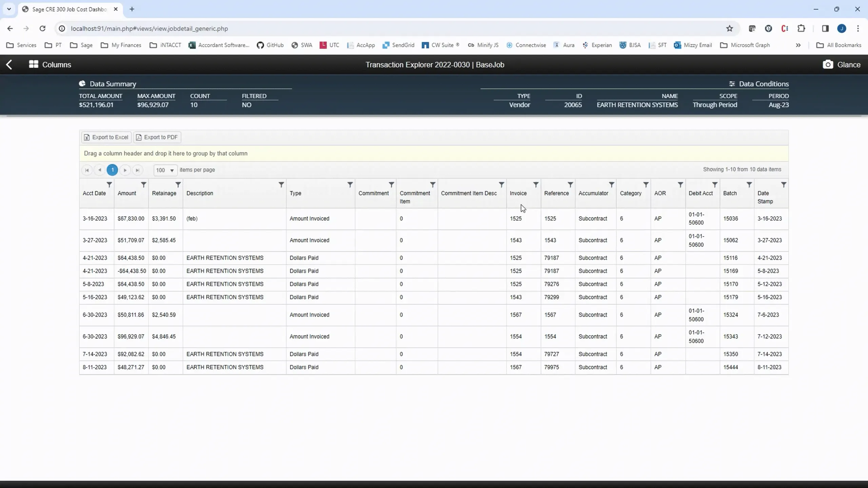The height and width of the screenshot is (488, 868).
Task: Open the Data Conditions filter icon
Action: (x=732, y=84)
